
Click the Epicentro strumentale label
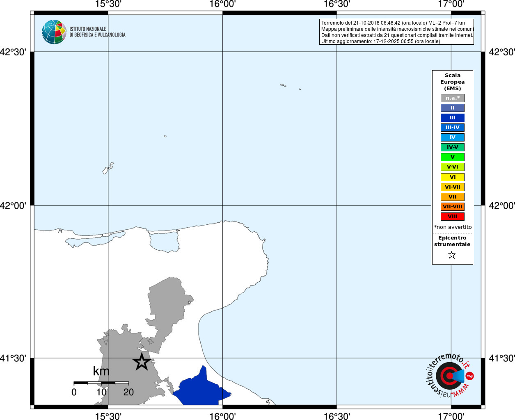point(452,241)
